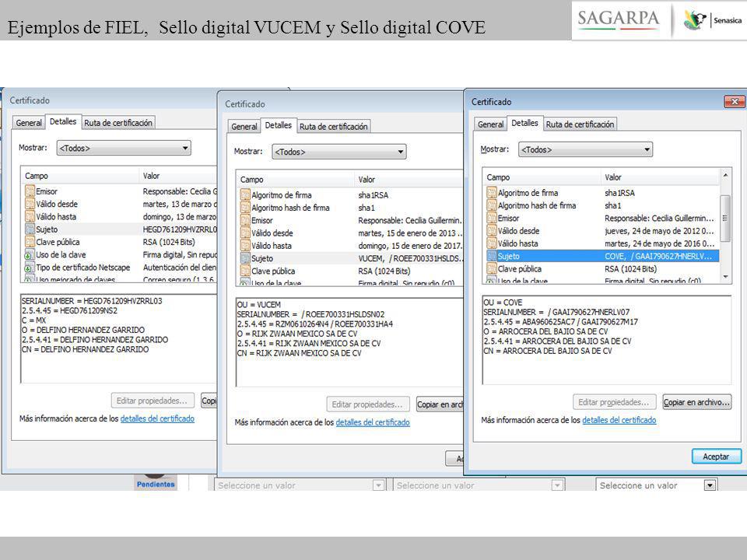Click highlighted Sujeto icon in right COVE window

pos(492,256)
